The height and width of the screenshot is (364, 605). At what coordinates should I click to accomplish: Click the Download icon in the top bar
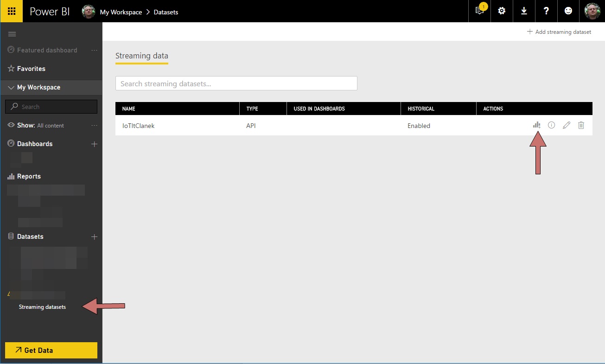tap(524, 11)
